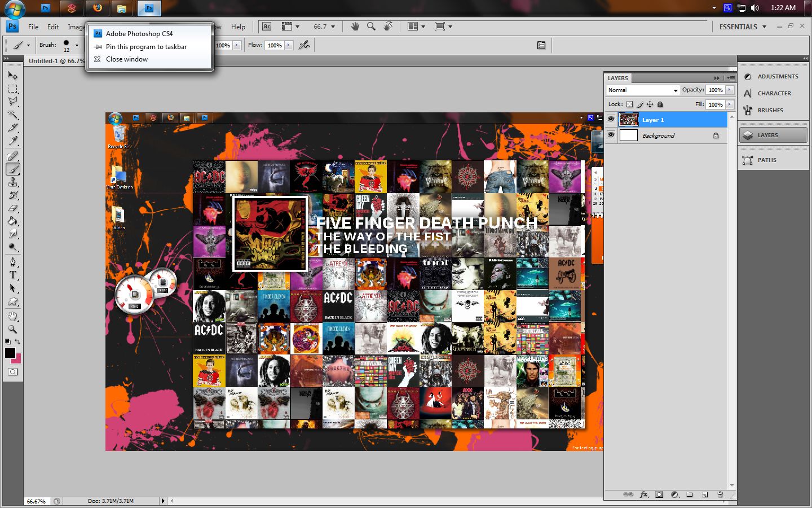Viewport: 812px width, 508px height.
Task: Select the Clone Stamp tool
Action: click(12, 182)
